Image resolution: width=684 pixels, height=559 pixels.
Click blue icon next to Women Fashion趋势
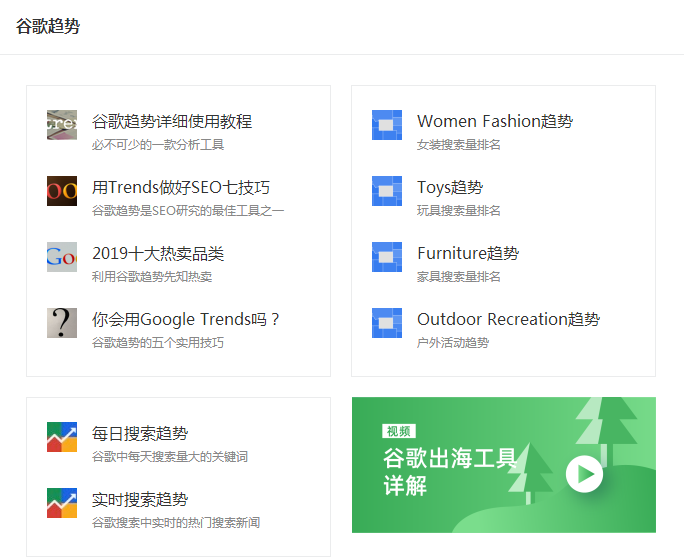coord(387,125)
